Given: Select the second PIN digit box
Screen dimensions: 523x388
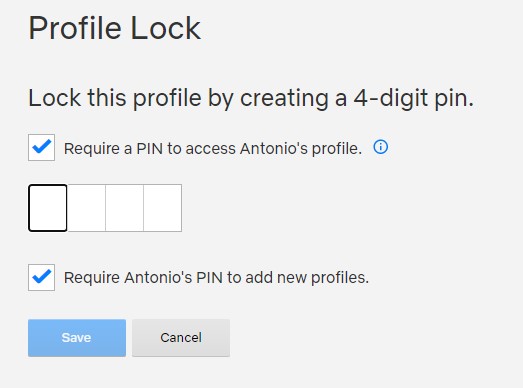Looking at the screenshot, I should (x=86, y=208).
